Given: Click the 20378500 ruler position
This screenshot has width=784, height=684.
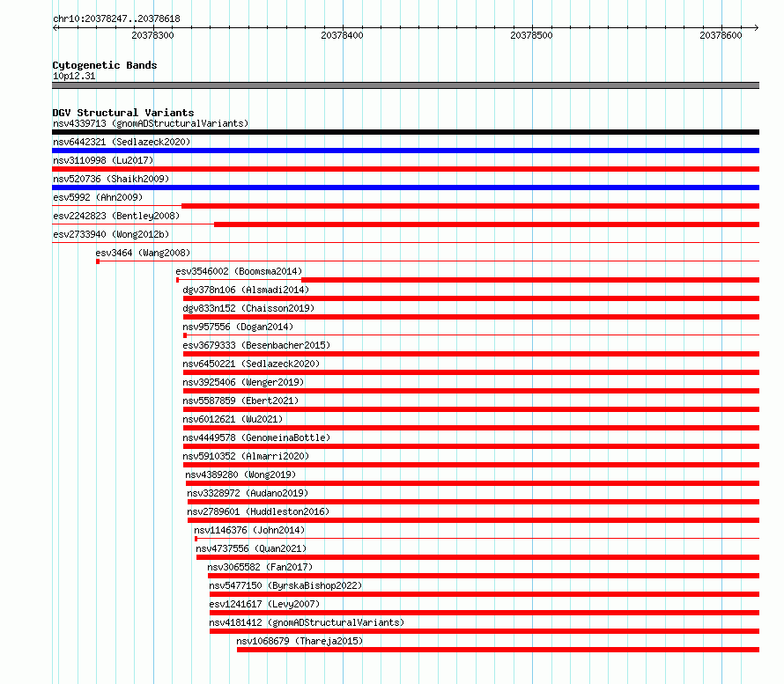Looking at the screenshot, I should [x=531, y=35].
